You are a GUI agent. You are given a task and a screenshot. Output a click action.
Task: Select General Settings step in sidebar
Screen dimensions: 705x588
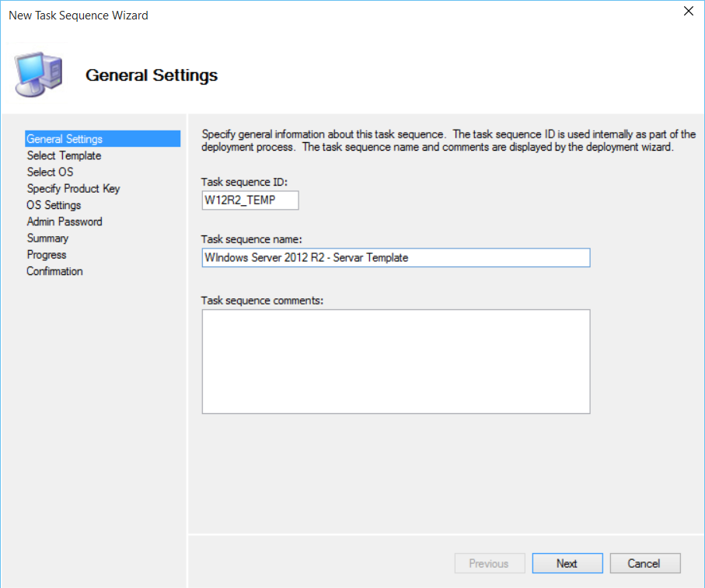65,139
